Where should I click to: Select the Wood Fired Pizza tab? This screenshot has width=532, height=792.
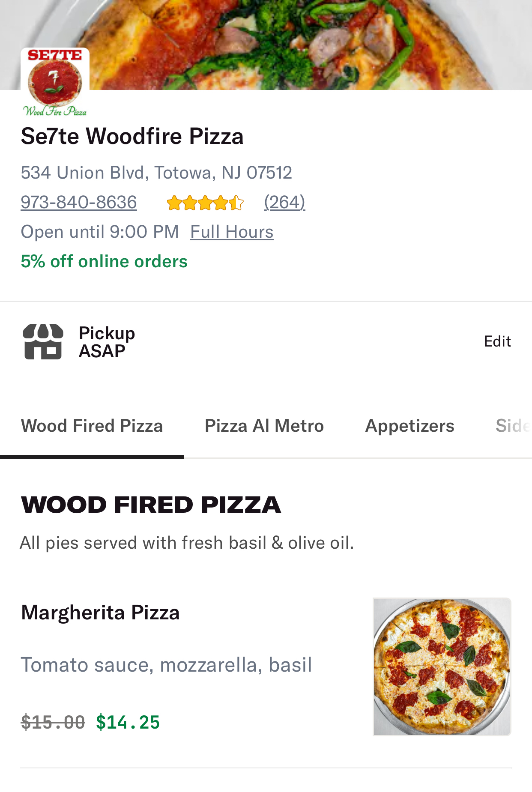click(x=92, y=426)
